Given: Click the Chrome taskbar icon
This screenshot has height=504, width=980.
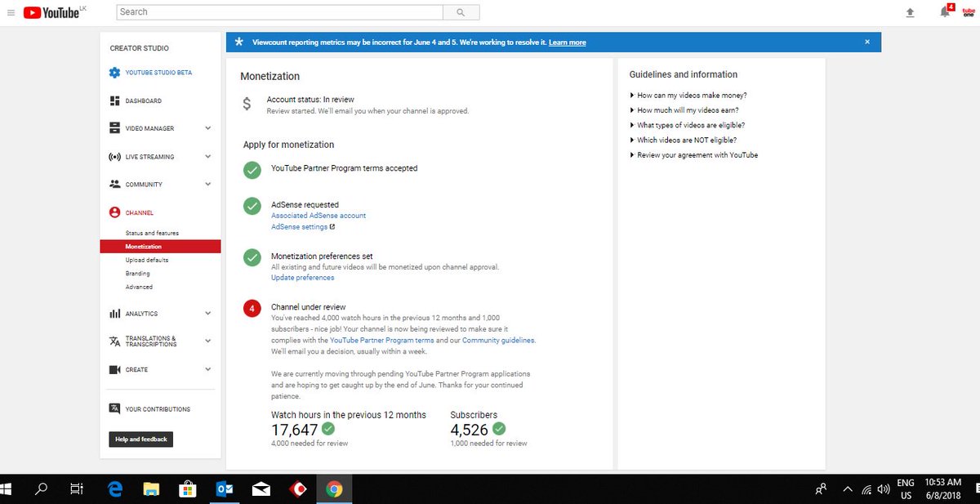Looking at the screenshot, I should [x=333, y=488].
